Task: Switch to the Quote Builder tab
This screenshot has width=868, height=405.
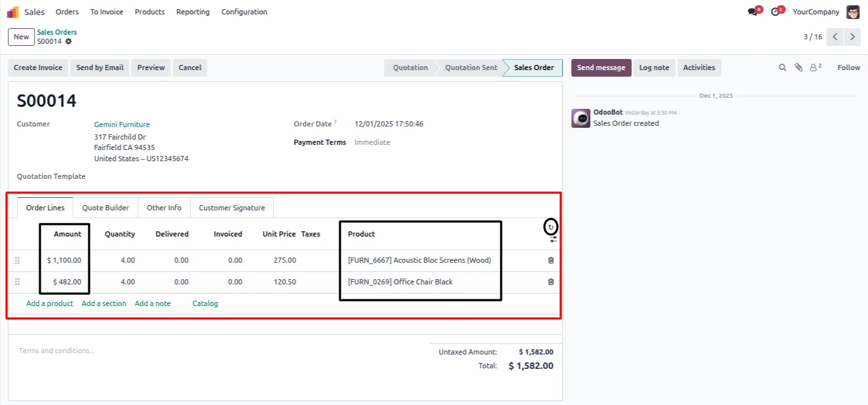Action: click(x=105, y=208)
